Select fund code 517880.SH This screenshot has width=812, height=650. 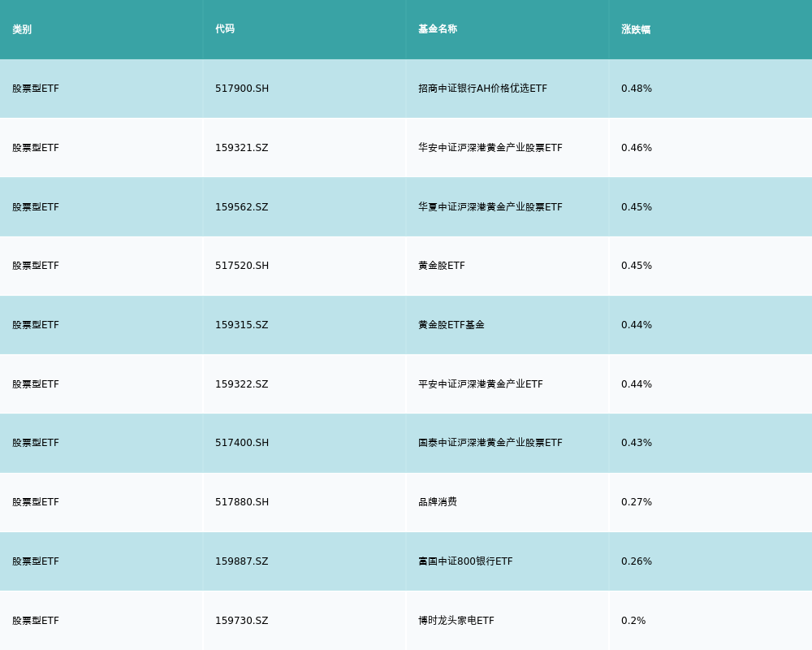click(242, 502)
